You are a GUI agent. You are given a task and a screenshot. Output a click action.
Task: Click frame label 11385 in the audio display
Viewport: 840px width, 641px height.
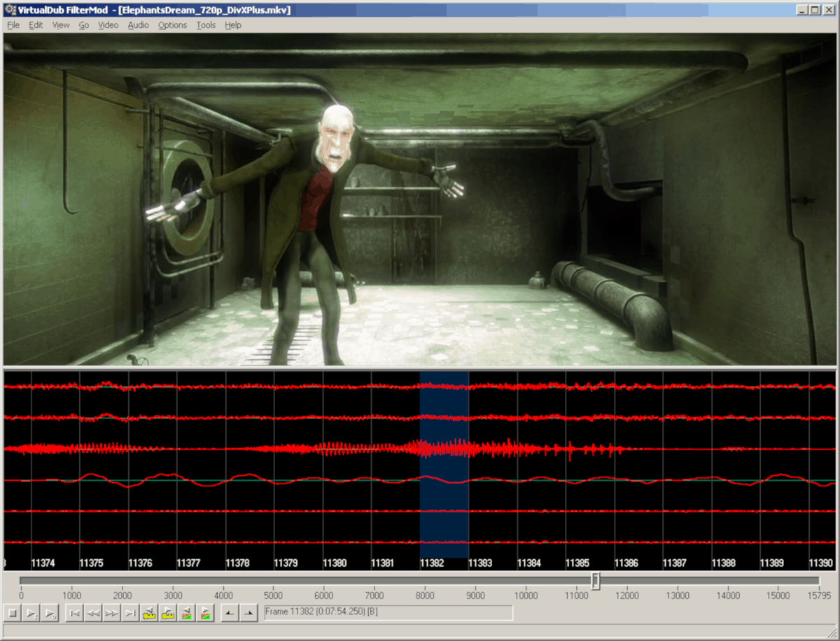pyautogui.click(x=578, y=563)
